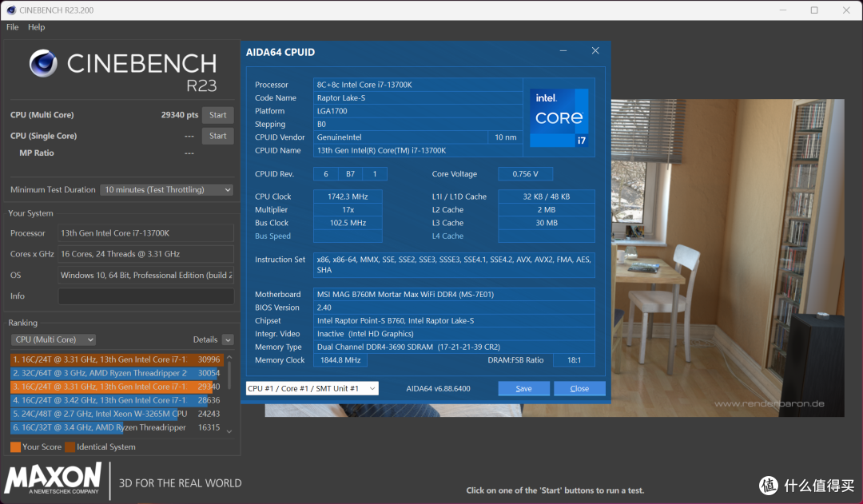Screen dimensions: 863x504
Task: Click the BIOS Version value 2.40
Action: (454, 308)
